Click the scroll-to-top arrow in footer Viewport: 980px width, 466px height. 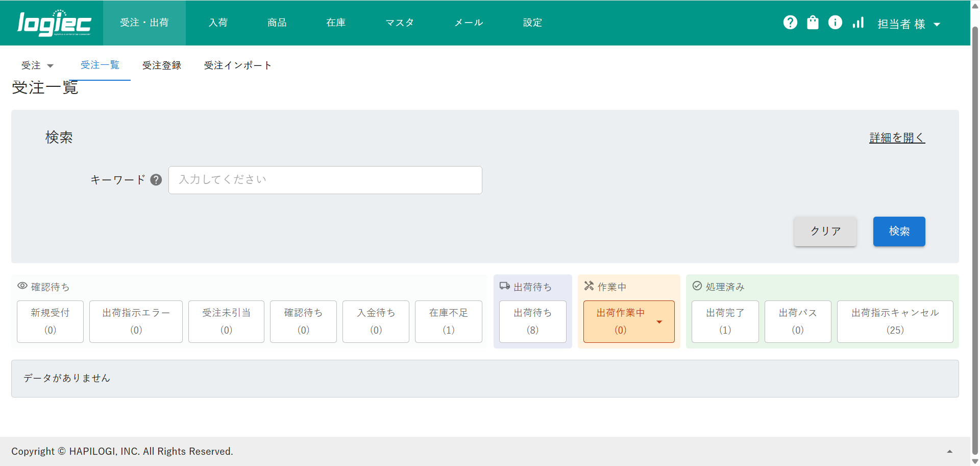point(949,451)
